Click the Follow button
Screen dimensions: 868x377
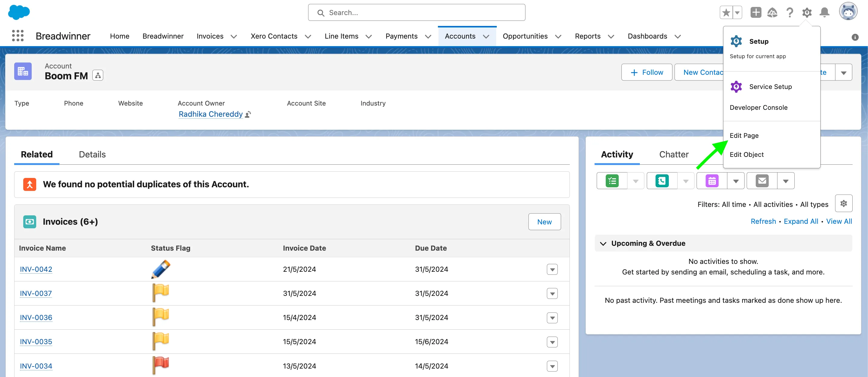coord(646,72)
